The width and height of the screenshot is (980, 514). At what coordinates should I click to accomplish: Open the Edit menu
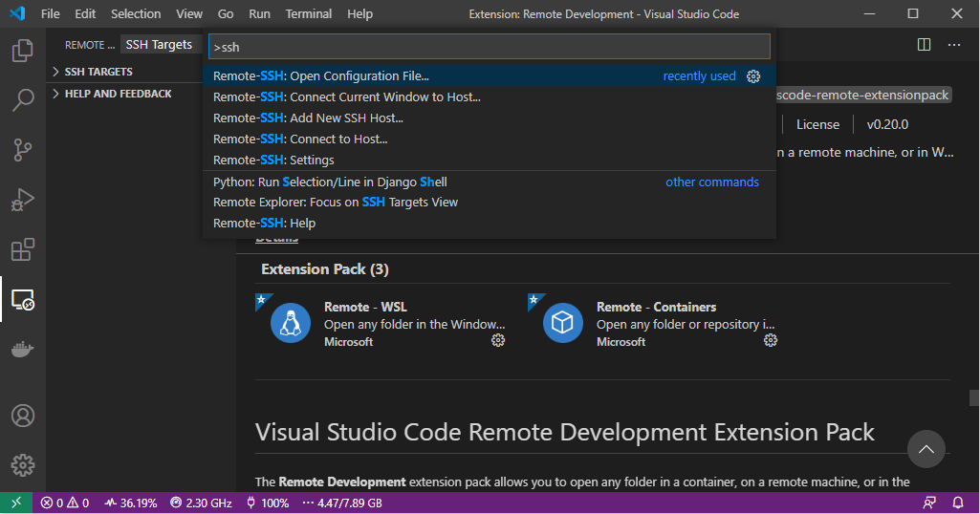coord(85,13)
